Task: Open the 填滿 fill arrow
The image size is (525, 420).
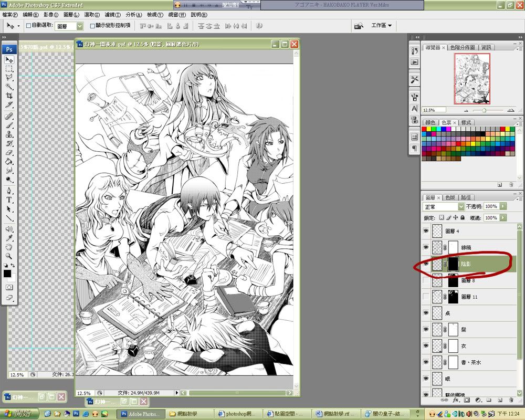Action: [x=503, y=218]
